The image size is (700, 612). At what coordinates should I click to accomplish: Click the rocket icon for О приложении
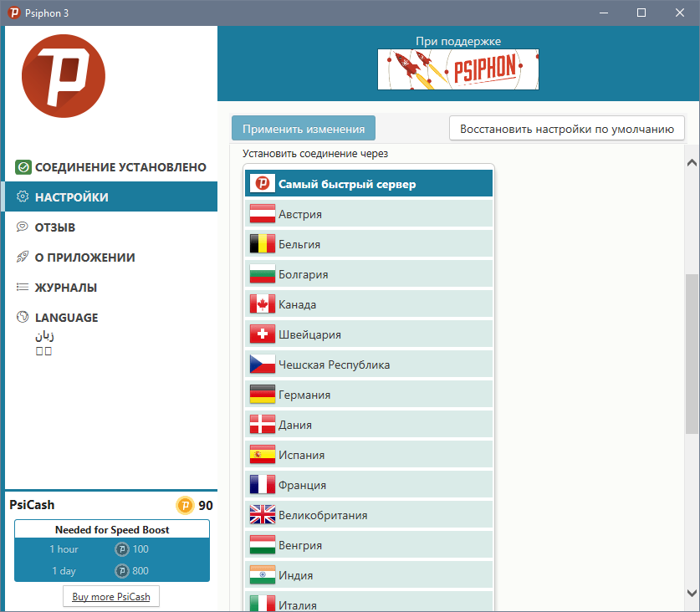(23, 257)
